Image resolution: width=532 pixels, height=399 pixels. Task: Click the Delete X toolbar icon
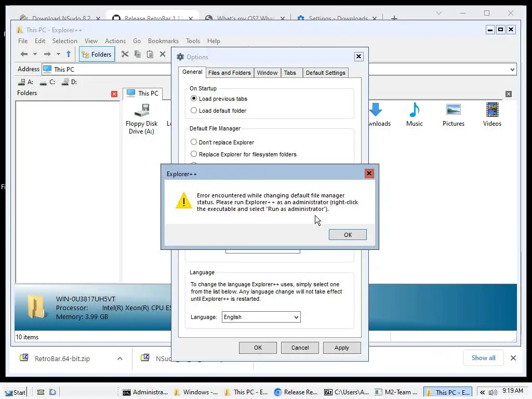163,54
